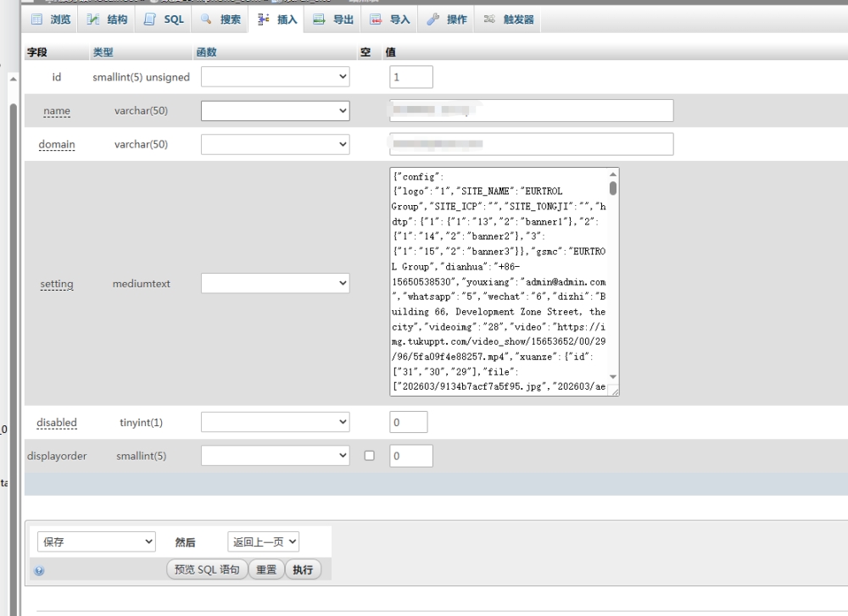Click the SQL tab icon
This screenshot has height=616, width=848.
(150, 19)
